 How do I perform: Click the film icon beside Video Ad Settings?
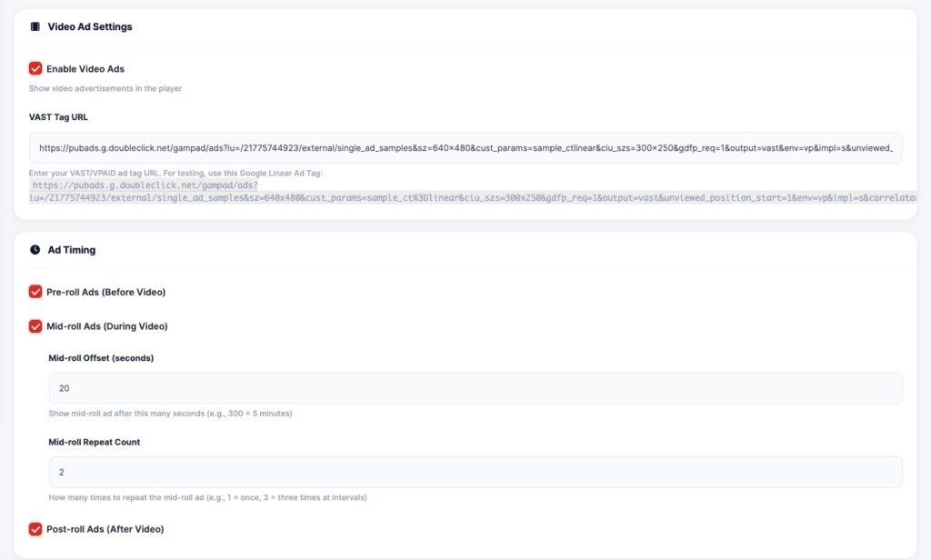(35, 26)
